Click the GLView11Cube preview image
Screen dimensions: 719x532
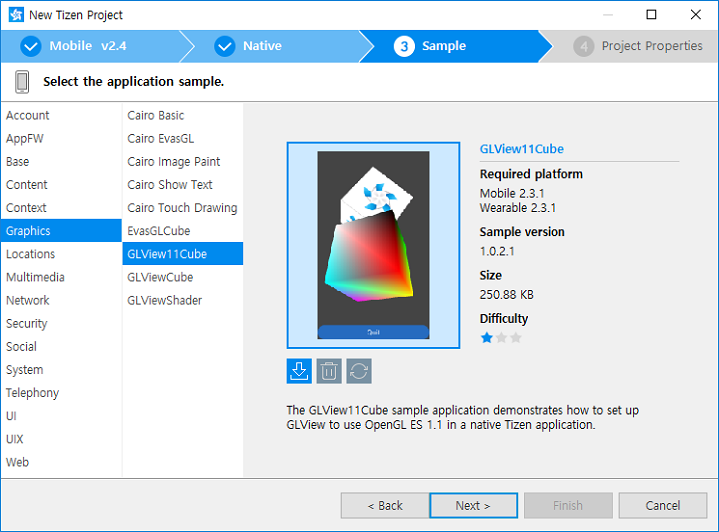pyautogui.click(x=373, y=245)
